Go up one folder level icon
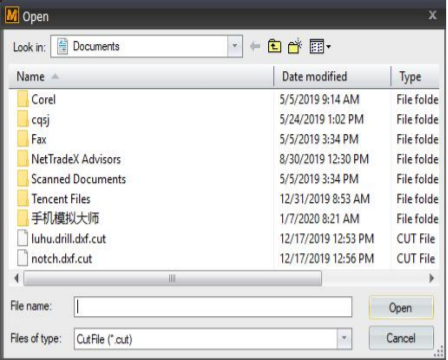This screenshot has height=360, width=448. (274, 46)
